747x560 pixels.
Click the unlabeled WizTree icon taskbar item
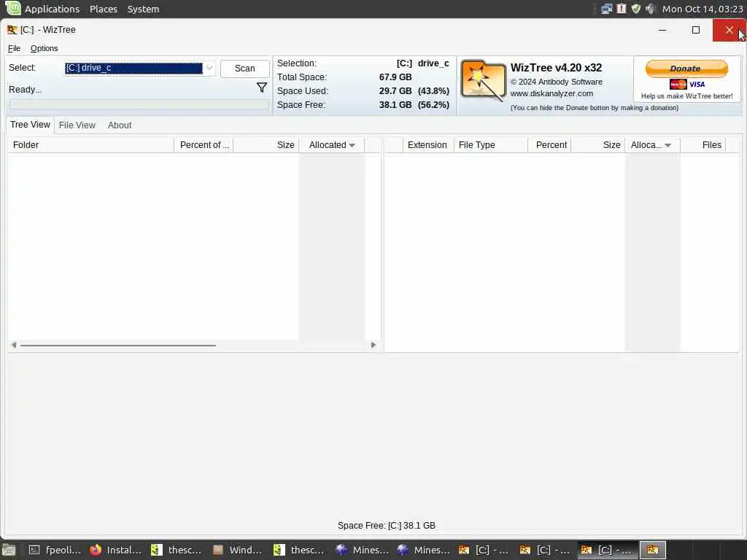pos(652,550)
